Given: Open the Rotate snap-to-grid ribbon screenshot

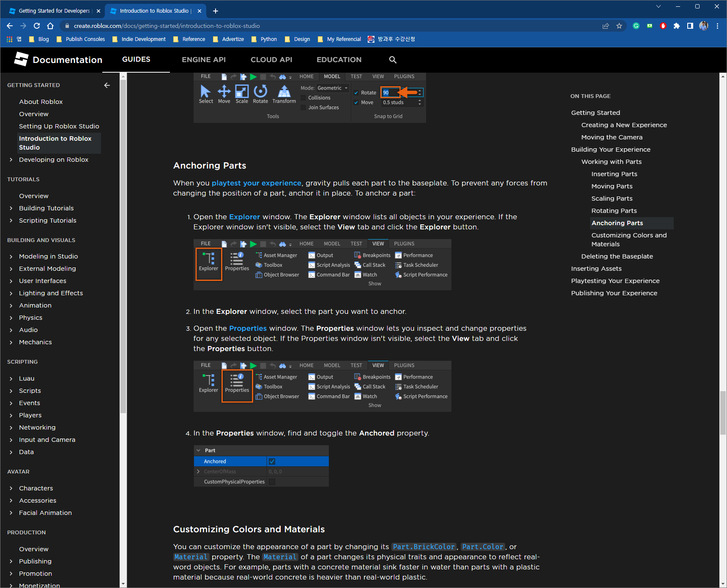Looking at the screenshot, I should click(x=310, y=98).
